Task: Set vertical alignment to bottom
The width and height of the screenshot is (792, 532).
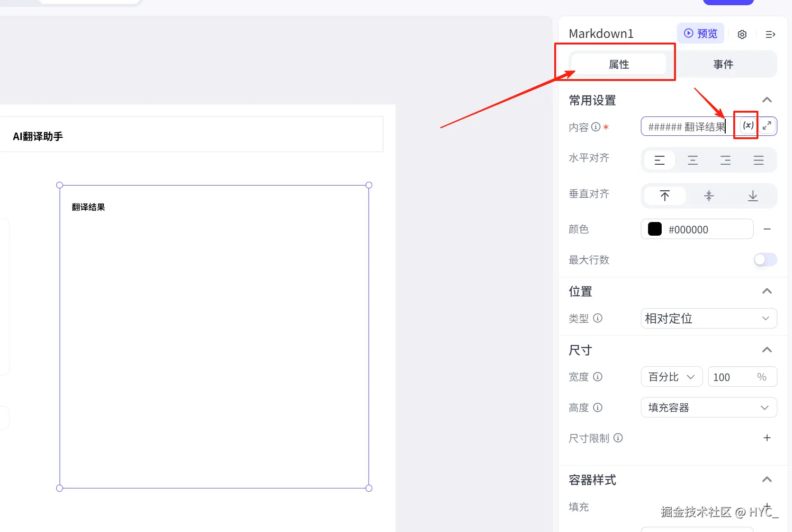Action: pos(753,196)
